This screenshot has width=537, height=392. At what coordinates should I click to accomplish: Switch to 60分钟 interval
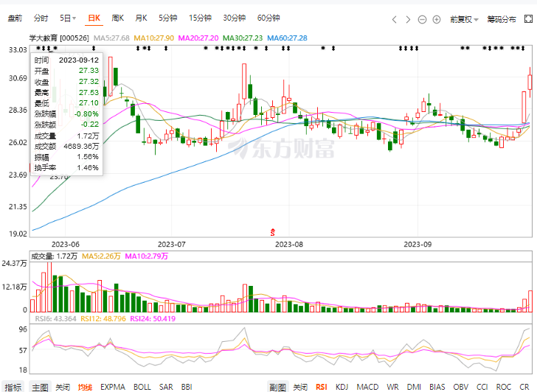268,18
